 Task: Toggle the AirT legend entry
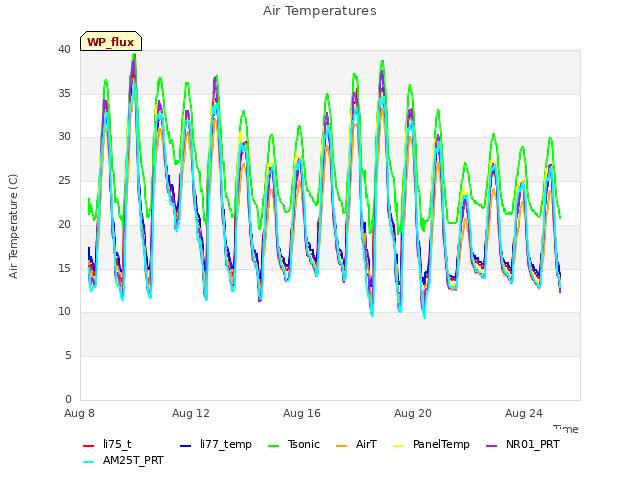coord(356,444)
